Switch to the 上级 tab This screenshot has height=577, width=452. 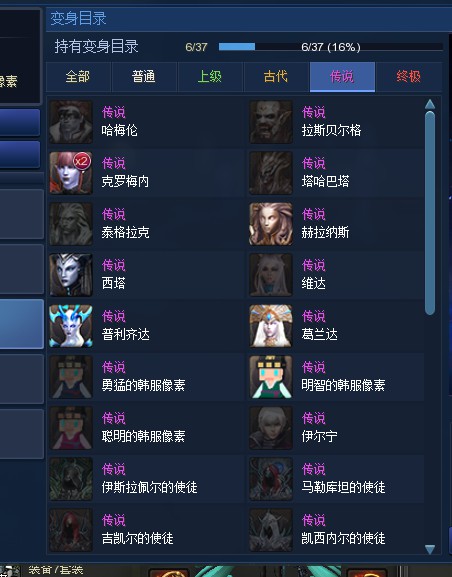(210, 77)
